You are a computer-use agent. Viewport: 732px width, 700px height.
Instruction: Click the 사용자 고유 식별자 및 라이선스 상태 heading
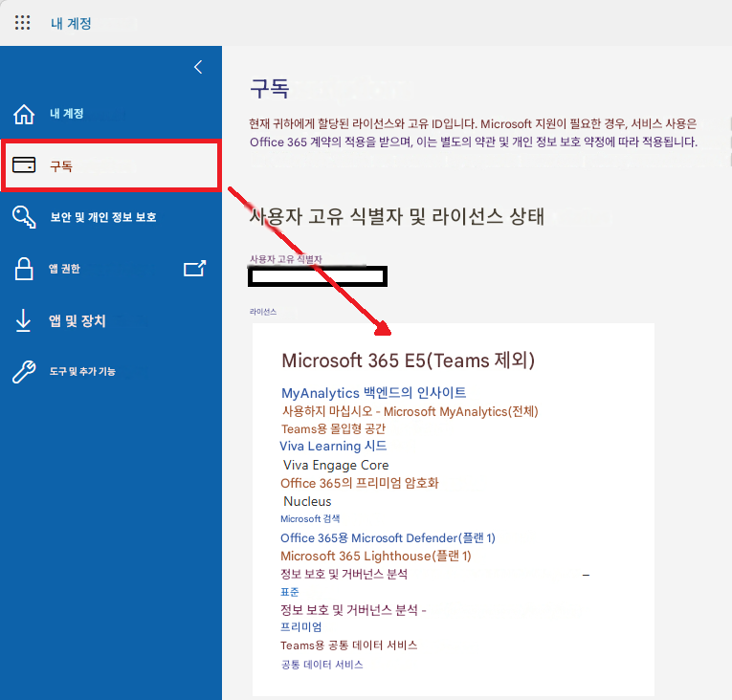pos(397,216)
